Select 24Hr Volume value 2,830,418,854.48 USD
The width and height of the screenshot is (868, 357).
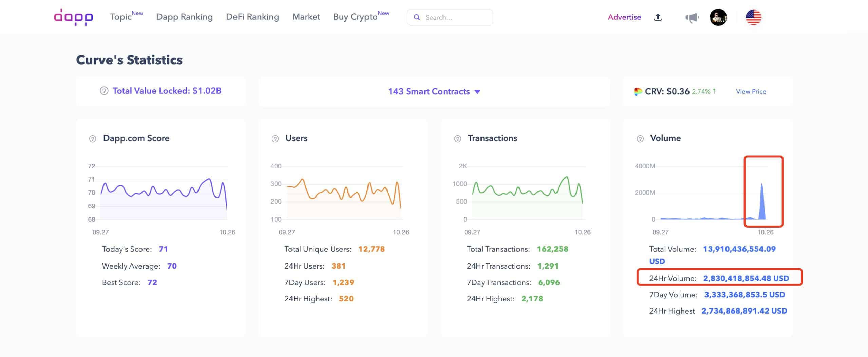[x=746, y=278]
